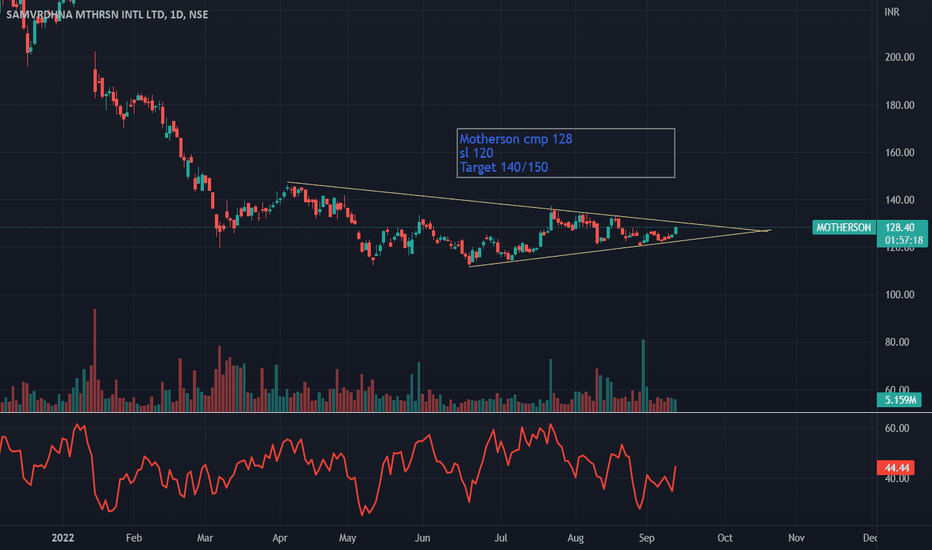The width and height of the screenshot is (932, 550).
Task: Click the 140.00 price axis label
Action: 899,200
